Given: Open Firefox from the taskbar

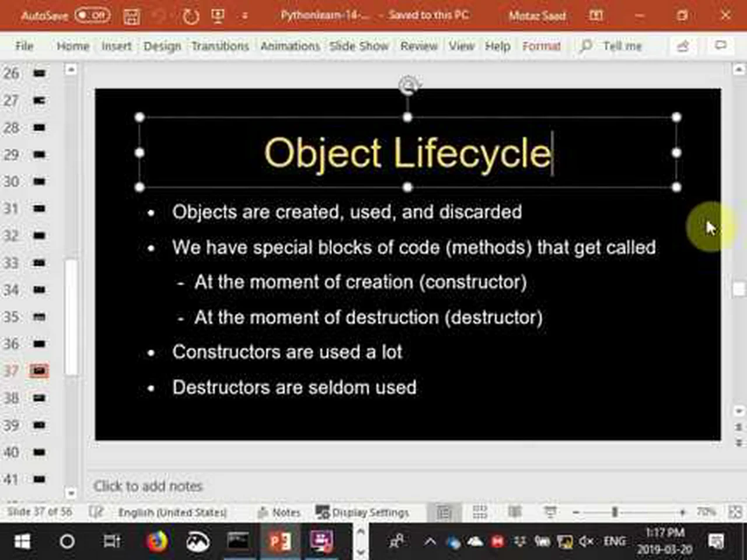Looking at the screenshot, I should click(x=156, y=541).
